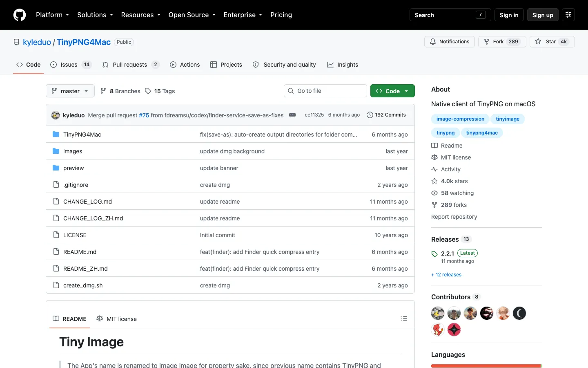Star the TinyPNG4Mac repository
Image resolution: width=588 pixels, height=368 pixels.
552,42
